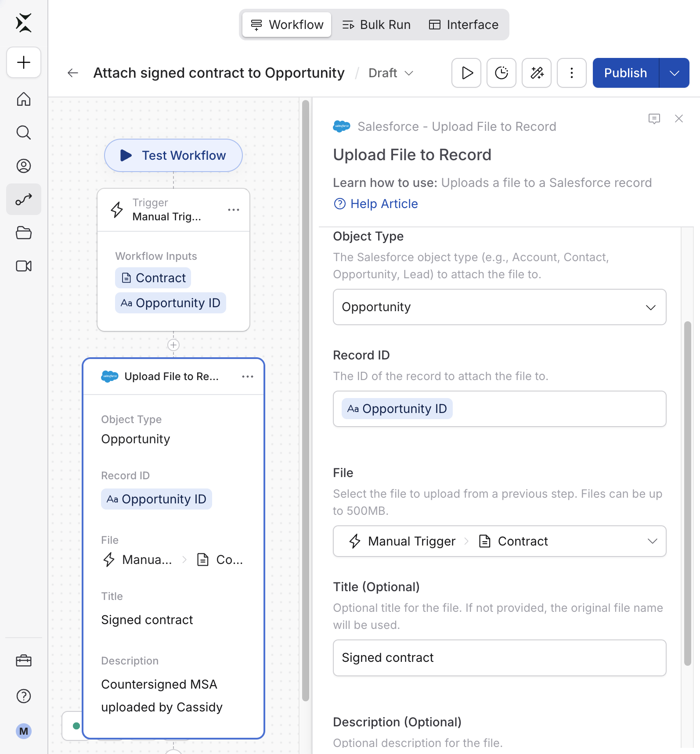Close the Upload File to Record panel
700x754 pixels.
tap(679, 118)
